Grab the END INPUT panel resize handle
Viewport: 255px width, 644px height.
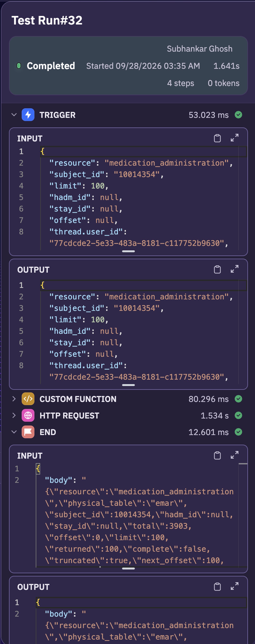[128, 568]
